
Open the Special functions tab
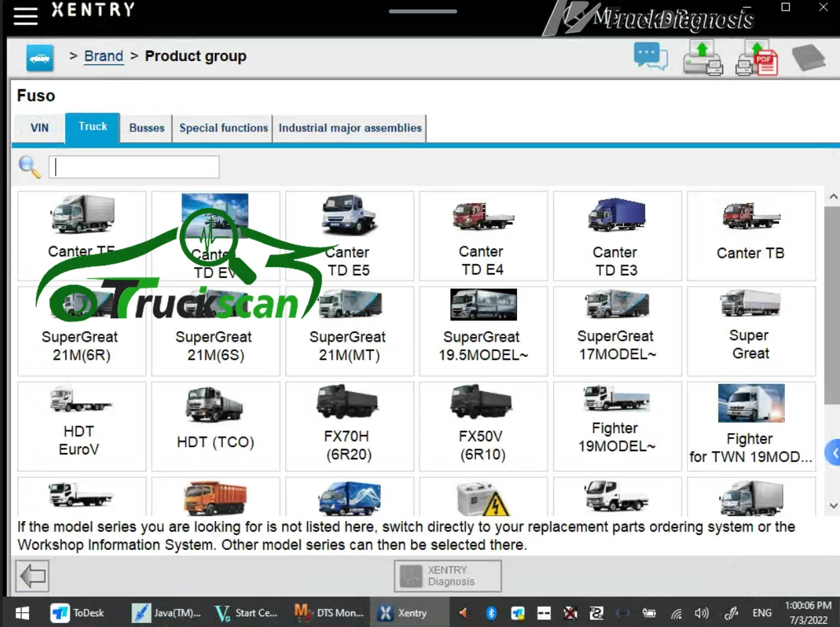(x=223, y=128)
